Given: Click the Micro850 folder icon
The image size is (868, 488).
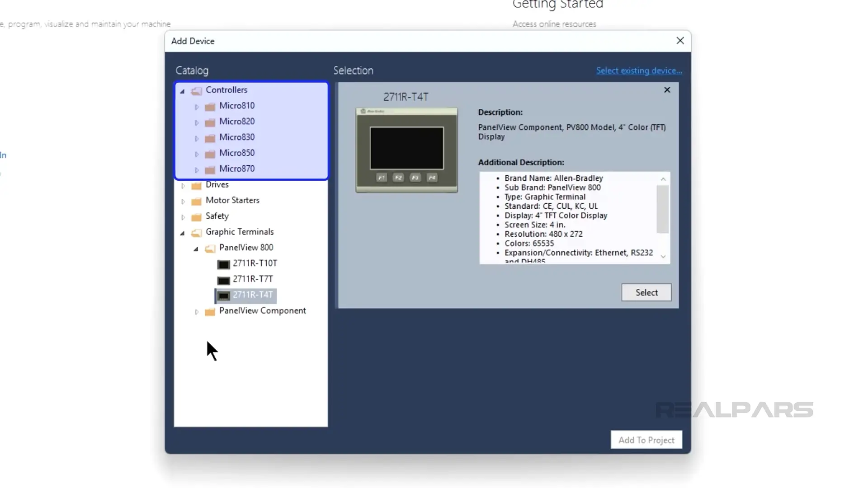Looking at the screenshot, I should [x=210, y=154].
